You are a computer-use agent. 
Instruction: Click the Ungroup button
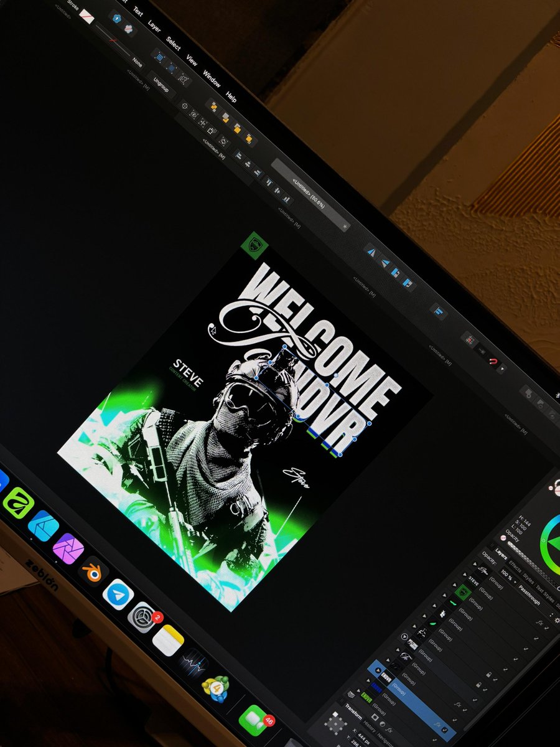tap(161, 85)
